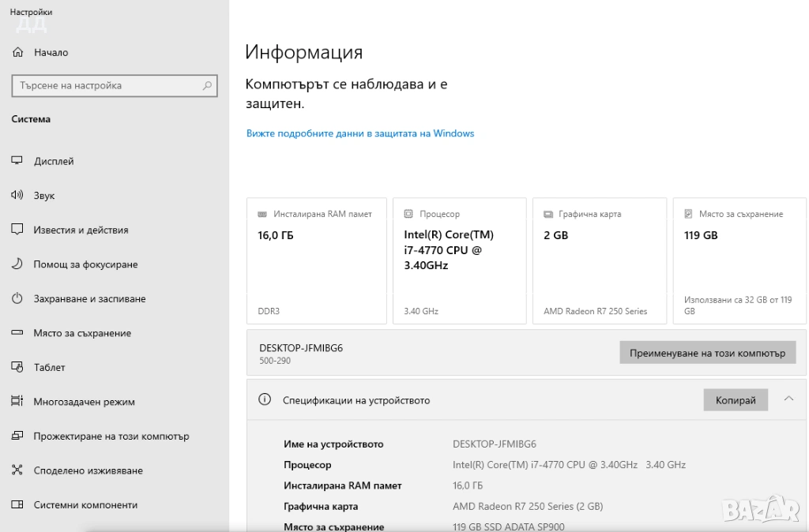Image resolution: width=809 pixels, height=532 pixels.
Task: Click the Известия и действия notification icon
Action: click(x=17, y=230)
